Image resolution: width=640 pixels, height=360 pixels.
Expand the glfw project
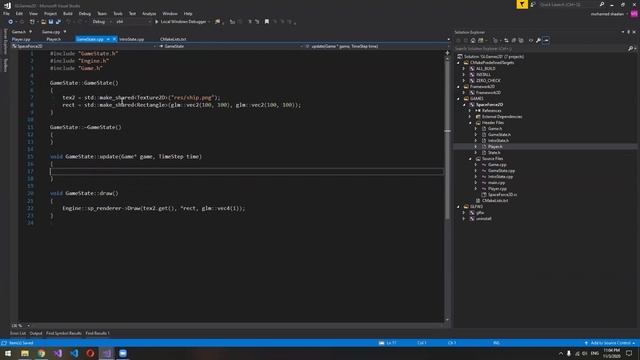464,213
